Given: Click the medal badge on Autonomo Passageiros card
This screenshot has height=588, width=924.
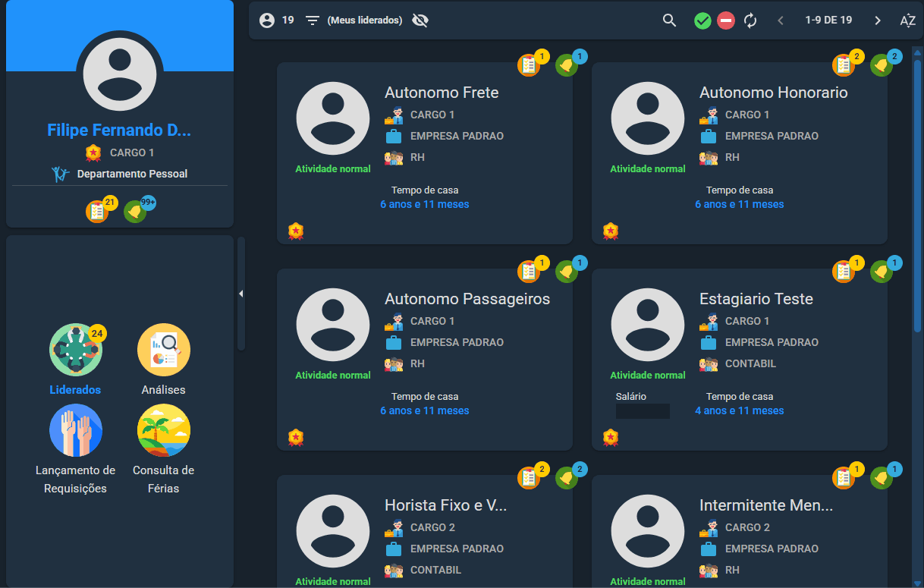Looking at the screenshot, I should click(x=296, y=437).
